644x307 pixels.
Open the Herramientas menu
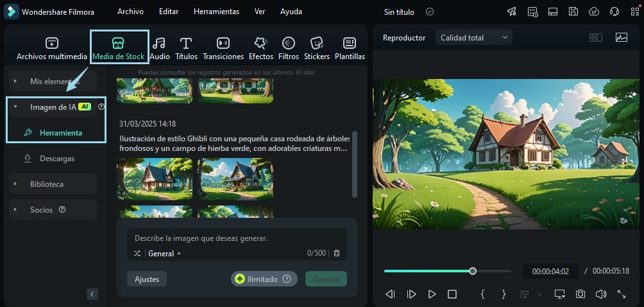(x=216, y=12)
